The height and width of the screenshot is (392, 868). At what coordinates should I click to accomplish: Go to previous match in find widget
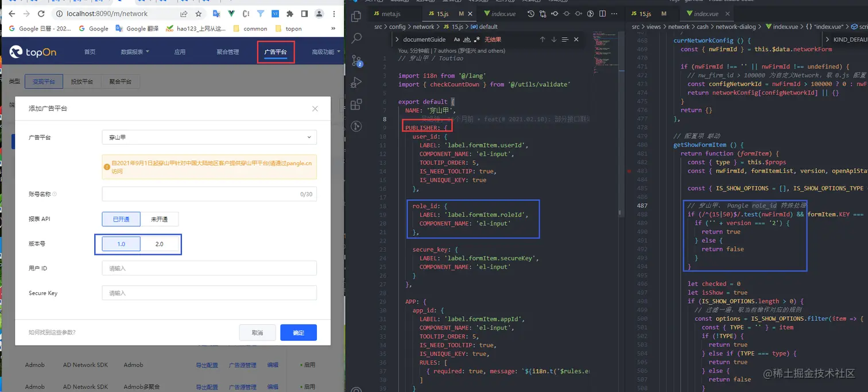point(542,40)
